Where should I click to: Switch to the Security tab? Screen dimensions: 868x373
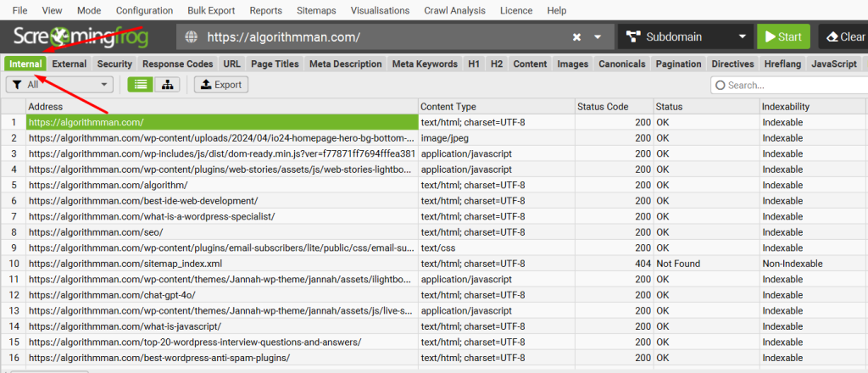click(x=114, y=64)
